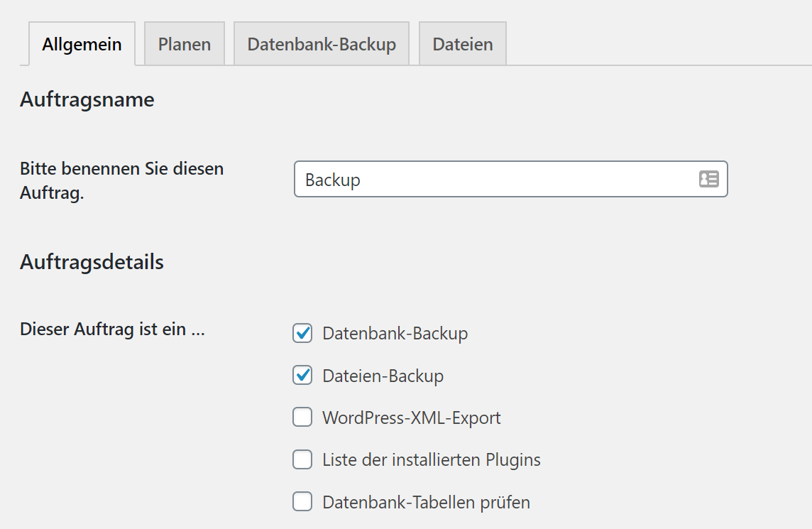
Task: Check Liste der installierten Plugins
Action: (302, 459)
